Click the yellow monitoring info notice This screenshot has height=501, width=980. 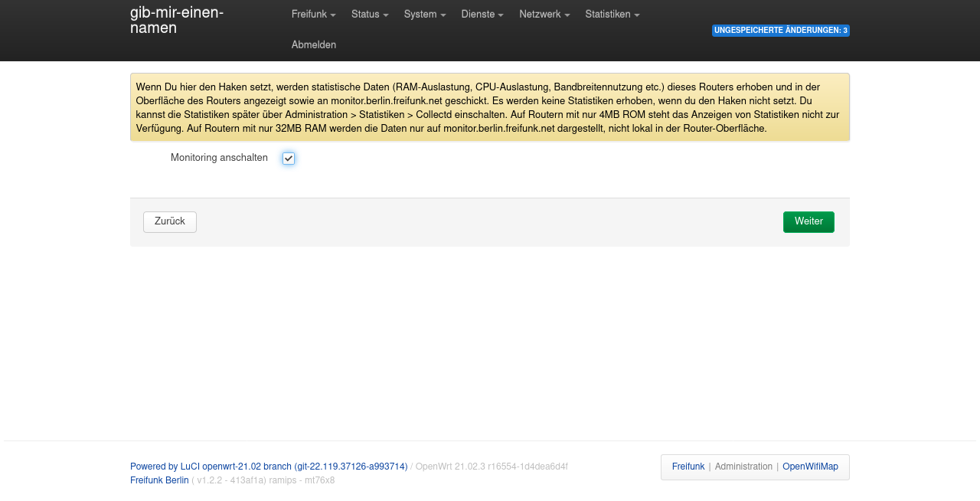489,107
